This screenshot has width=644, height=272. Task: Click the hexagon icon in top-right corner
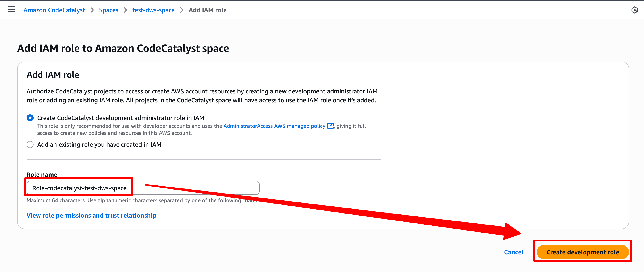click(x=634, y=10)
